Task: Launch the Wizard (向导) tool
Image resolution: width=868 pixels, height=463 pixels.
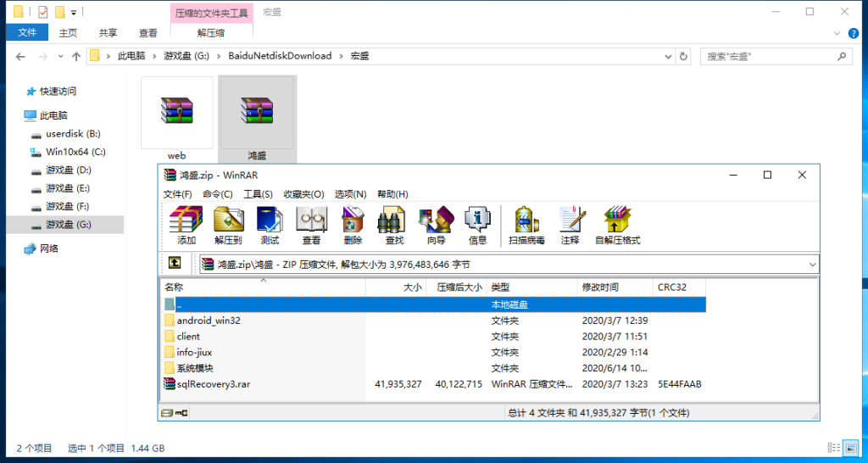Action: 437,226
